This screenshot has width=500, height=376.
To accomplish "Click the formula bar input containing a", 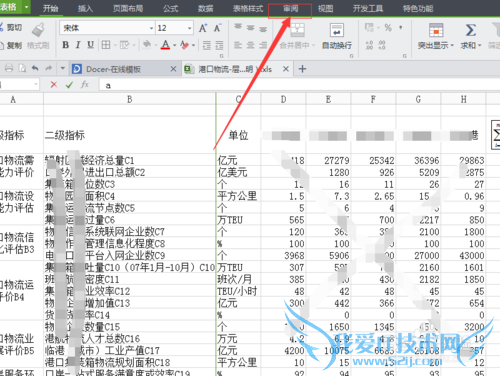I will coord(299,85).
